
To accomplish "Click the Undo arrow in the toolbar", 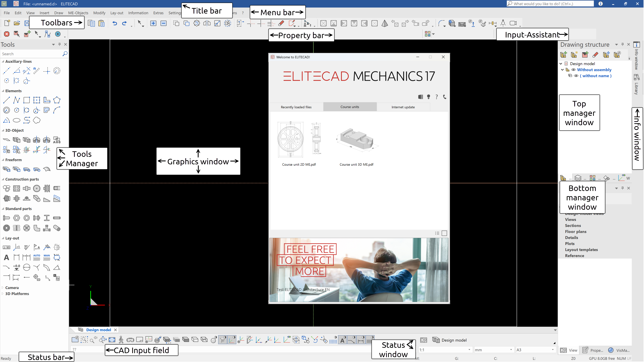I will click(114, 23).
